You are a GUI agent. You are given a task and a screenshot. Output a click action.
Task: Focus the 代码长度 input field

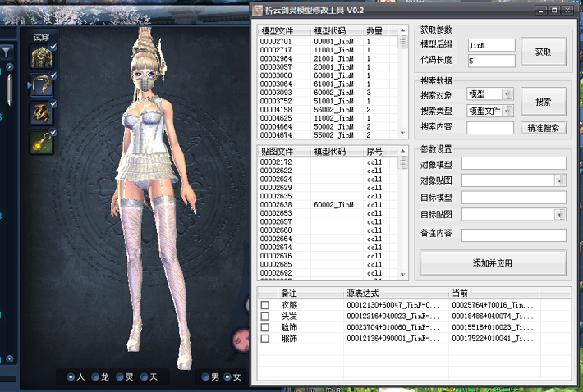click(x=492, y=61)
